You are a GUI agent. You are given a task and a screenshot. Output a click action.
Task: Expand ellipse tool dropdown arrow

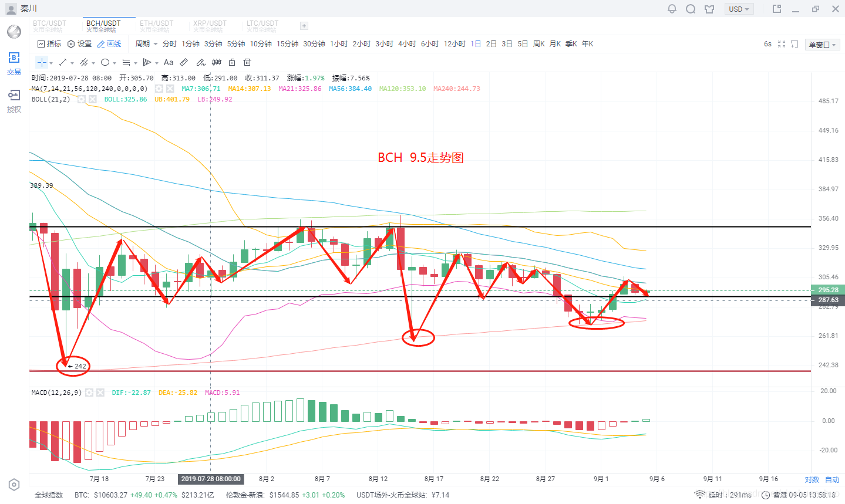pos(115,63)
